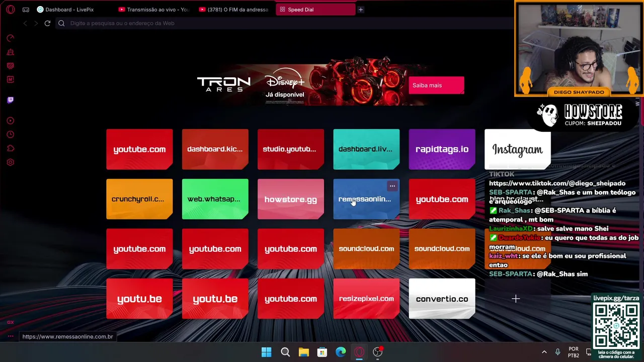Open GX Control speedometer in sidebar
The width and height of the screenshot is (644, 362).
click(x=10, y=38)
